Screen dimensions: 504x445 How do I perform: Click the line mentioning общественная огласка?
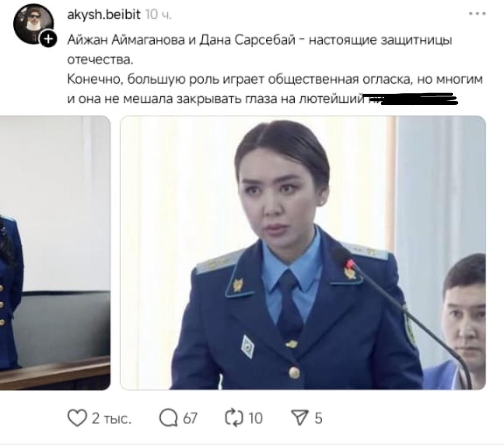click(x=275, y=79)
